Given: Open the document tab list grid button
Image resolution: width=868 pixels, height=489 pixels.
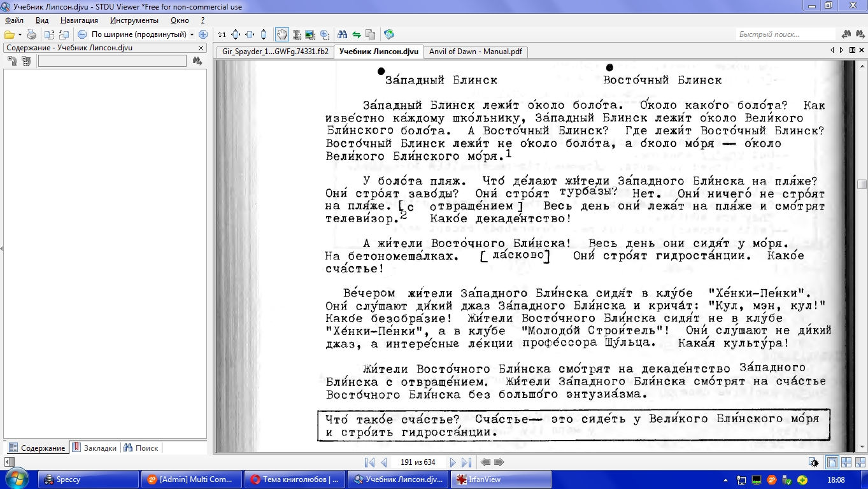Looking at the screenshot, I should tap(853, 50).
